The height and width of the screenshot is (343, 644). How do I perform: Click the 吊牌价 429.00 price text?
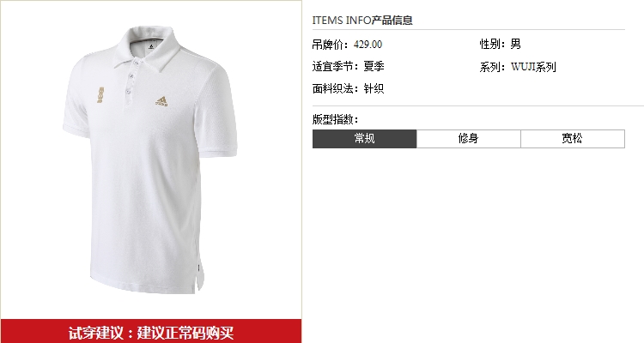click(x=347, y=45)
